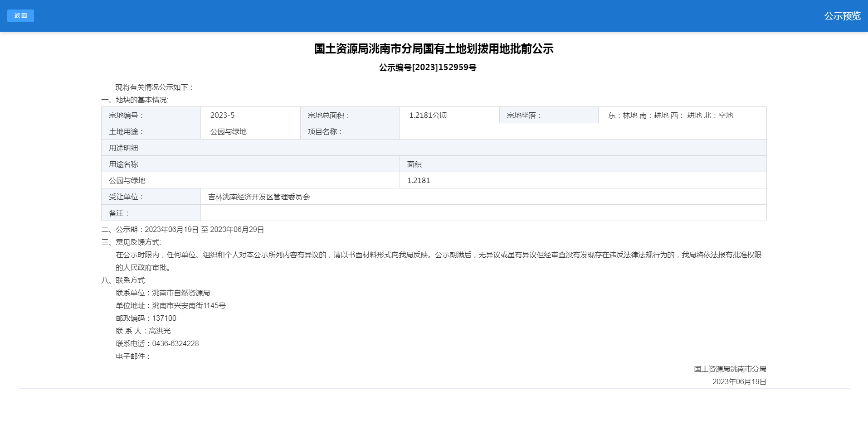Click the 电子邮件 label
Viewport: 868px width, 424px height.
133,356
